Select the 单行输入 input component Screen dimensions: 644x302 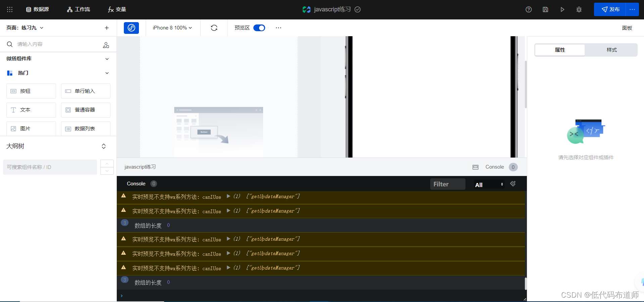click(x=86, y=91)
